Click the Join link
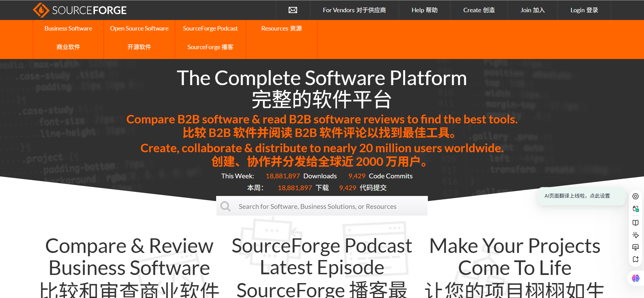The image size is (644, 298). click(x=533, y=10)
